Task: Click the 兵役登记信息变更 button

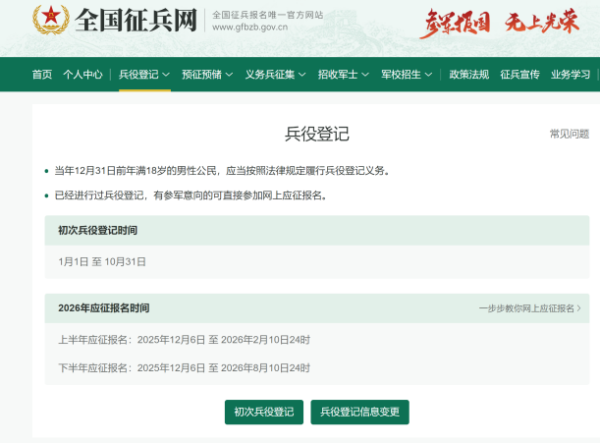Action: click(360, 412)
